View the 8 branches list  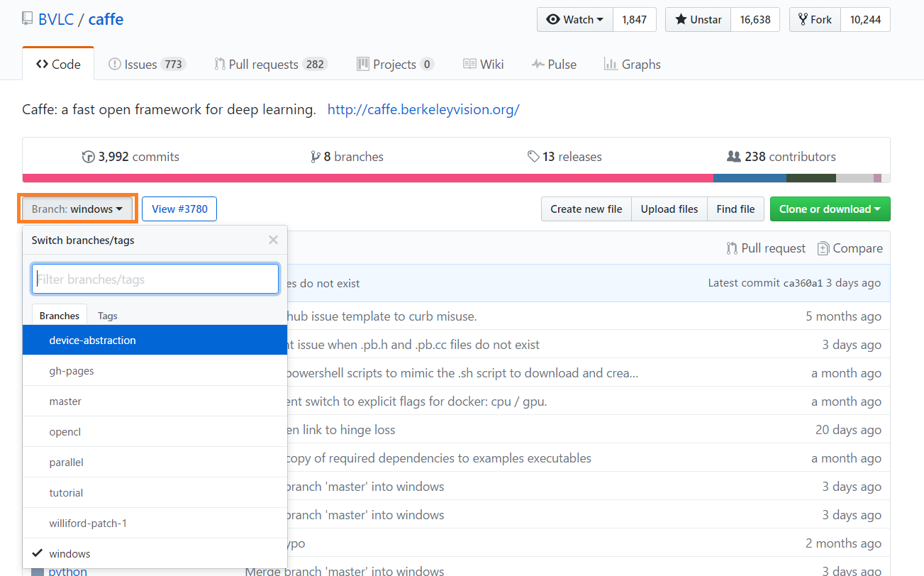click(x=347, y=157)
